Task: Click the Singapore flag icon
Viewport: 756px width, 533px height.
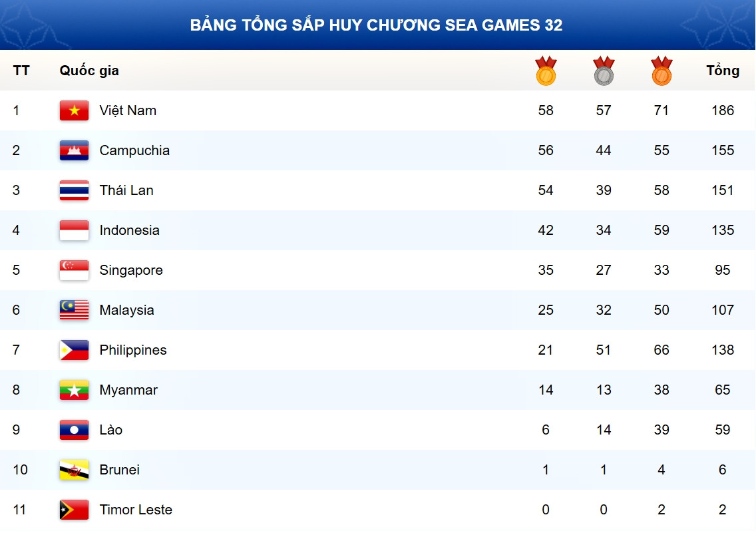Action: (x=74, y=270)
